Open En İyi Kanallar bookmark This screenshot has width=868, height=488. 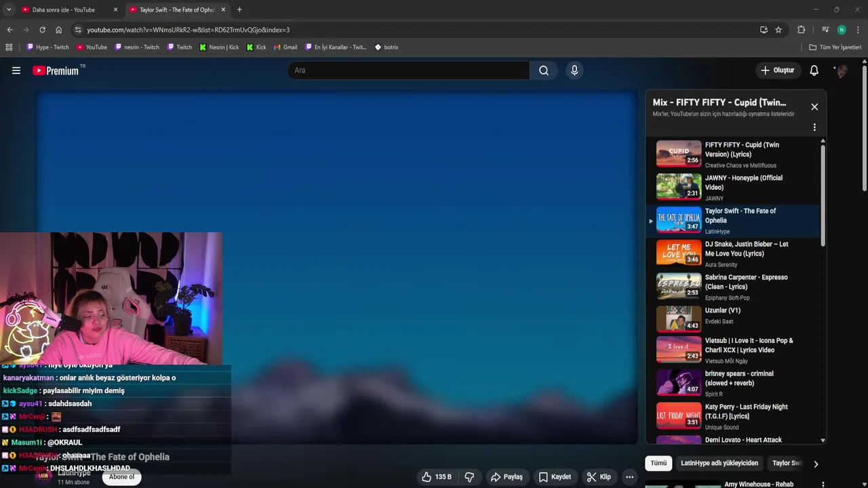coord(336,47)
